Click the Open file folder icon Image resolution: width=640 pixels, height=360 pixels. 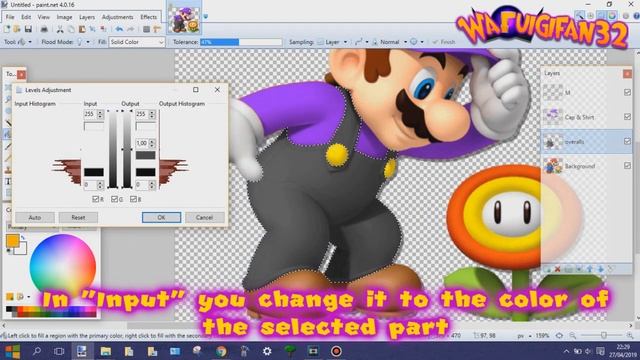(x=17, y=29)
